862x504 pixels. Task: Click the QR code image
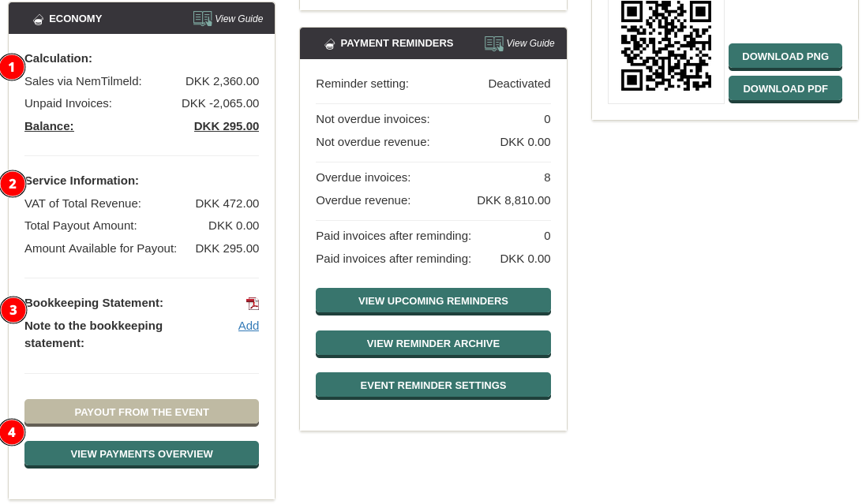tap(665, 46)
